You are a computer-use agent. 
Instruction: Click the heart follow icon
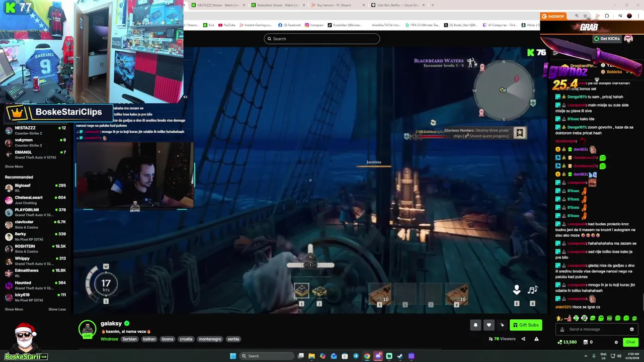coord(489,325)
